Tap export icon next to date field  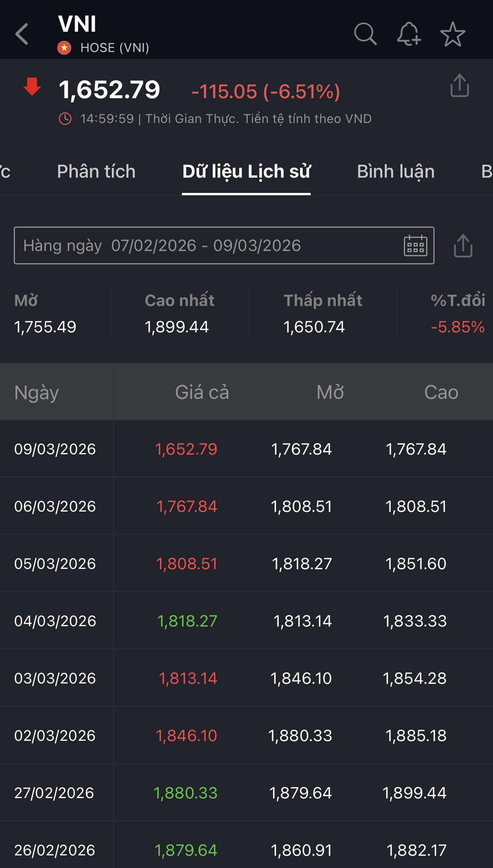463,246
